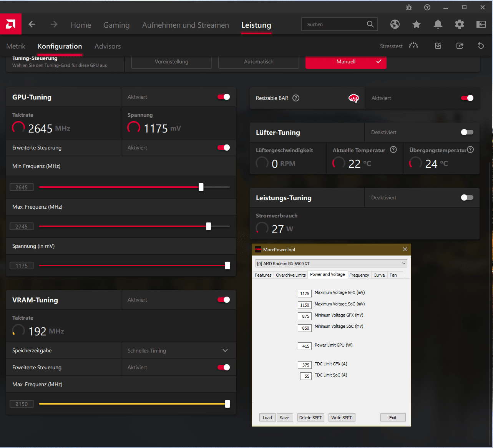The image size is (493, 448).
Task: Select Automatisch tuning option
Action: point(259,62)
